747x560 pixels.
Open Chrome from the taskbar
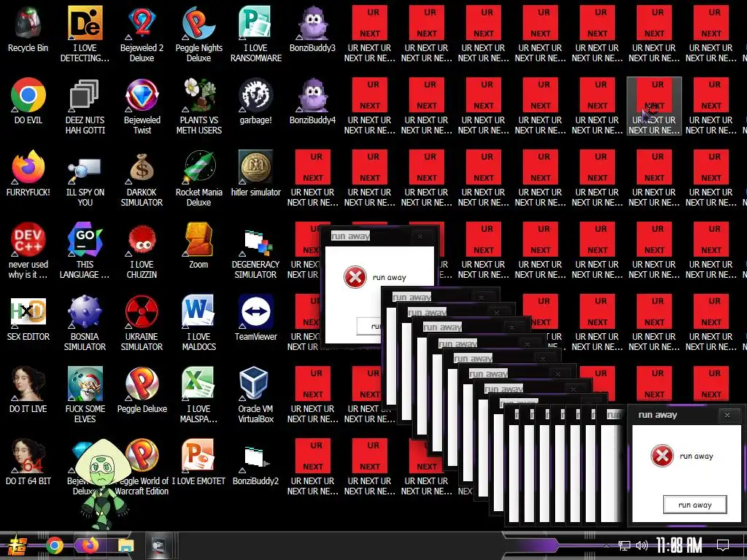point(54,545)
